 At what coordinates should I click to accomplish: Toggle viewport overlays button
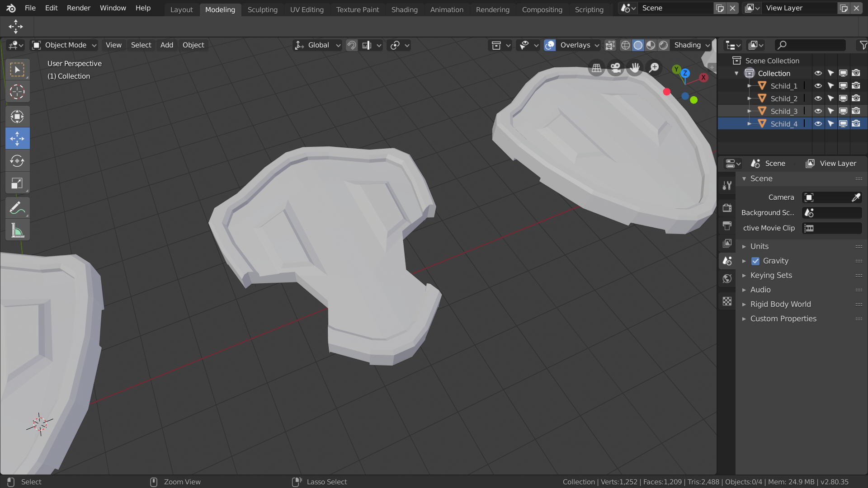[x=550, y=45]
